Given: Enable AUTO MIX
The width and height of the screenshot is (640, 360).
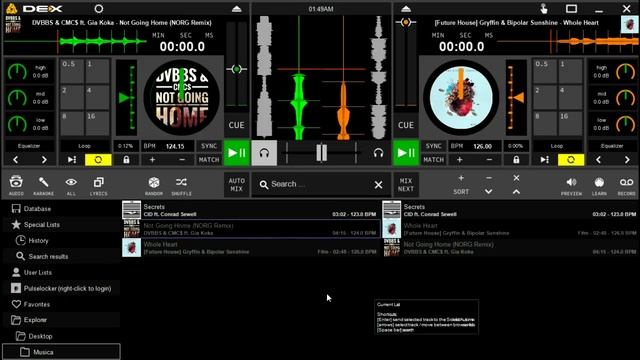Looking at the screenshot, I should click(236, 184).
